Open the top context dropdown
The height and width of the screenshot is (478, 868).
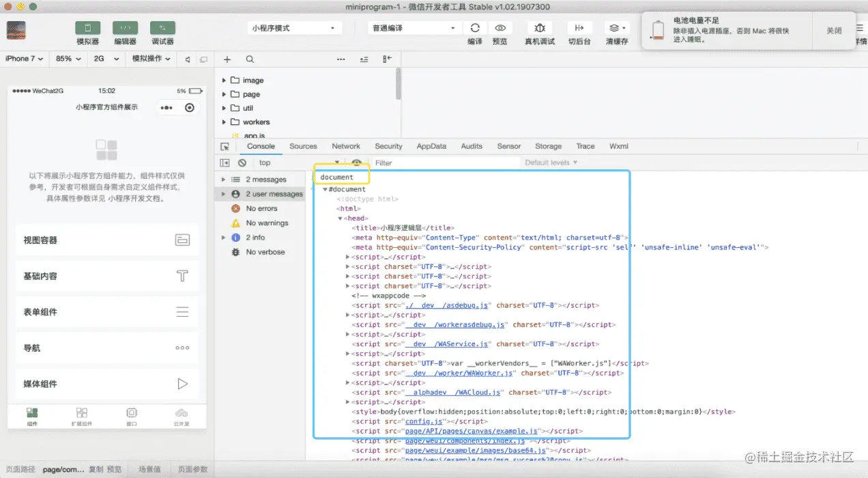298,163
